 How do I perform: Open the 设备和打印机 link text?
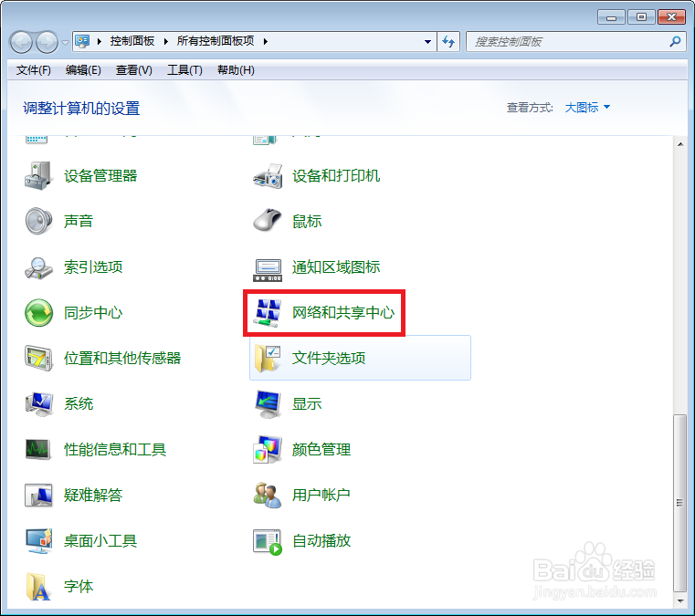pos(336,176)
